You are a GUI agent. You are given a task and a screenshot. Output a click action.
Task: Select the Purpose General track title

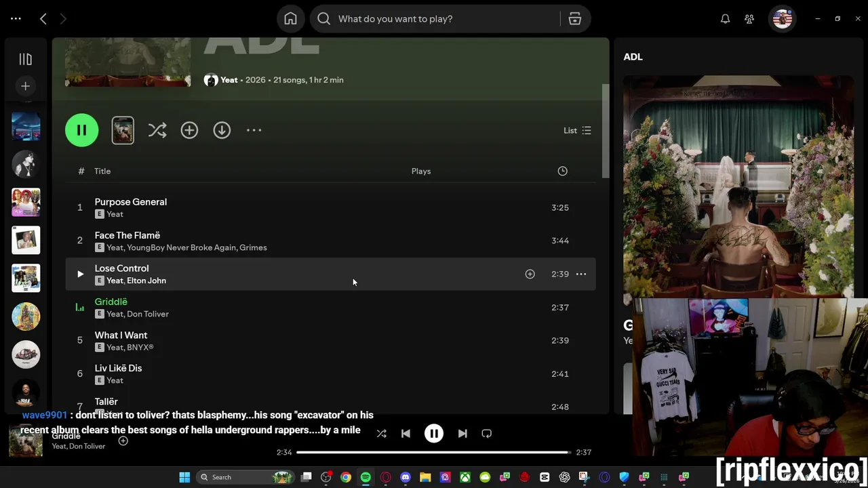coord(131,202)
